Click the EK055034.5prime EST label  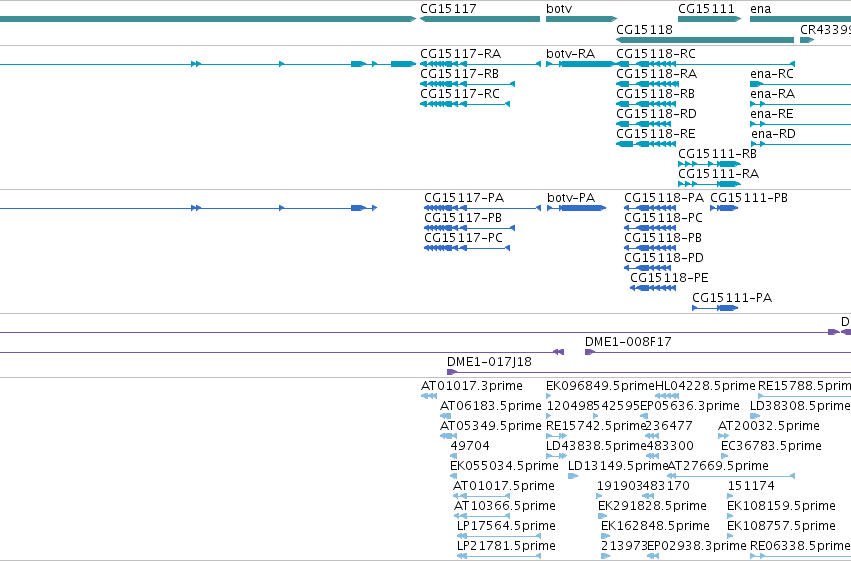(504, 466)
